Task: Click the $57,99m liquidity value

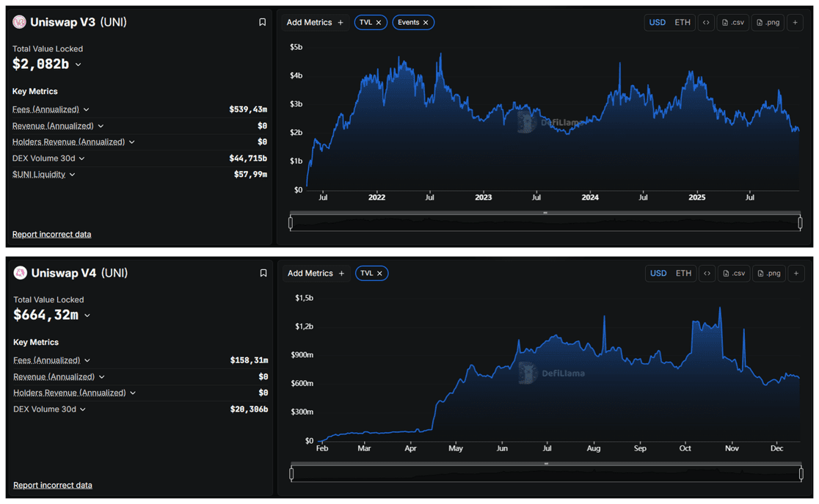Action: 251,175
